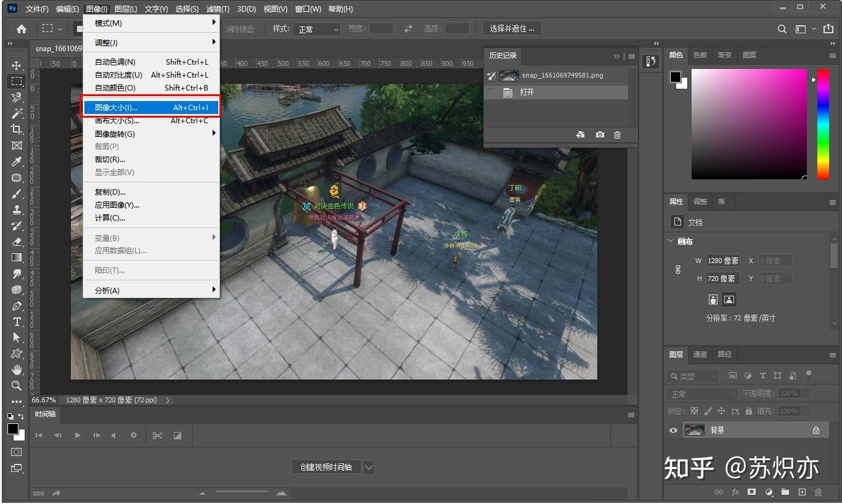The height and width of the screenshot is (504, 842).
Task: Open the workspace switcher dropdown
Action: click(x=804, y=29)
